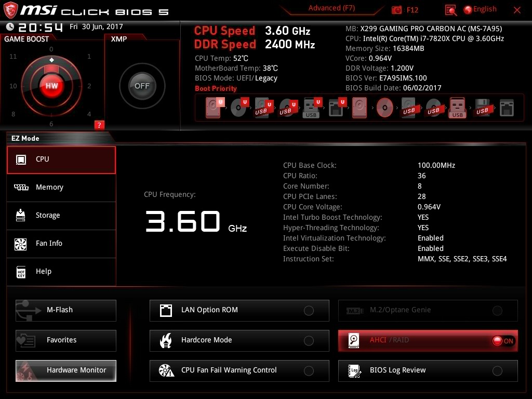Toggle the XMP OFF button
Screen dimensions: 532x399
tap(142, 86)
